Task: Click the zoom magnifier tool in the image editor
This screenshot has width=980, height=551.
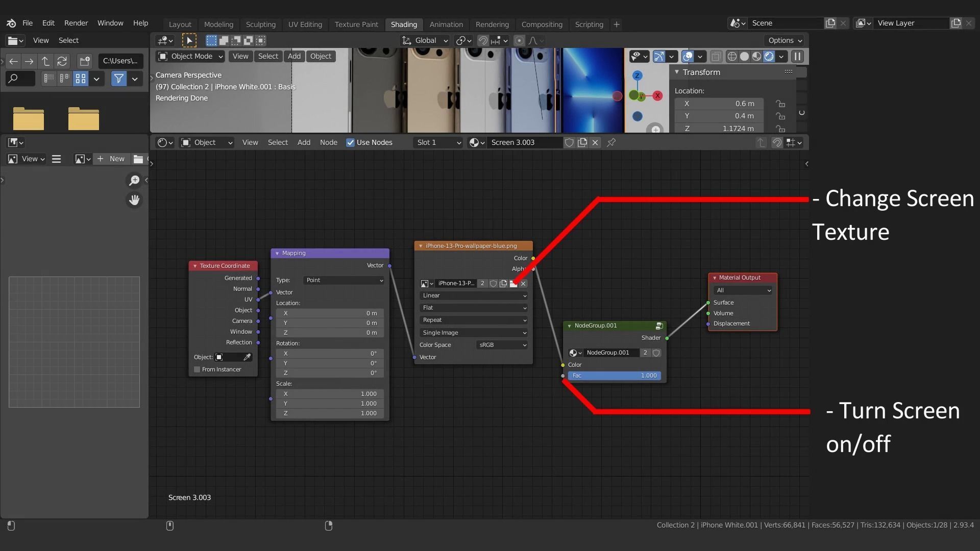Action: pos(134,181)
